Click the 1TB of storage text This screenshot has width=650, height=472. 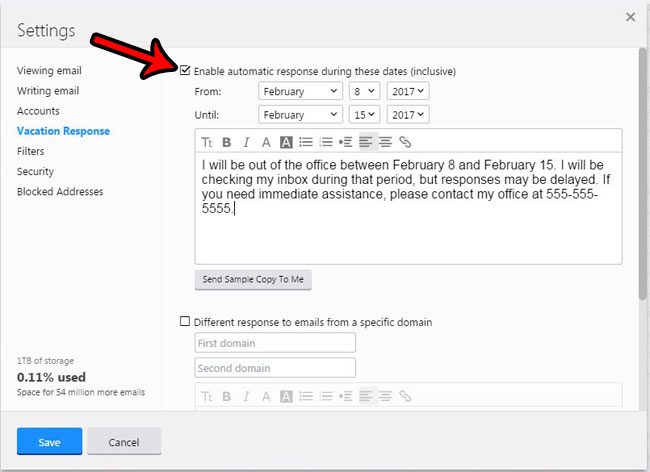tap(46, 361)
